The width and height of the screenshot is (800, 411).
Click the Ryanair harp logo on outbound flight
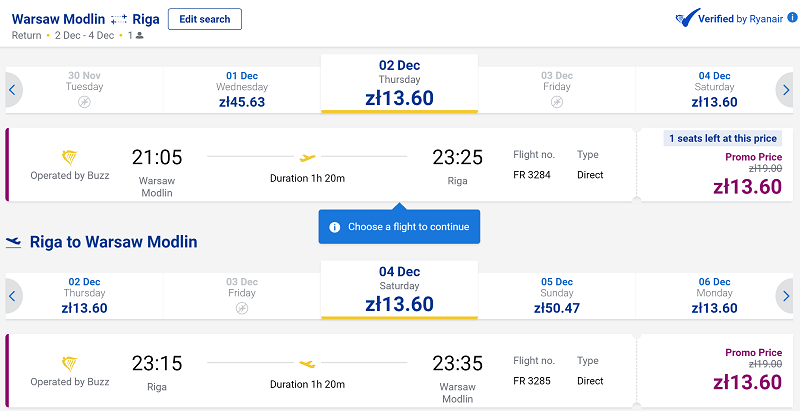pyautogui.click(x=69, y=158)
